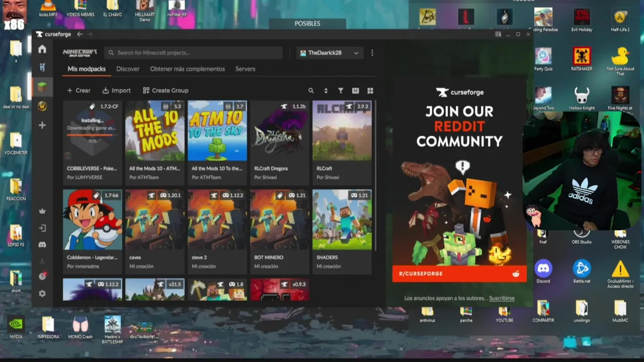Select the Minecraft grass block sidebar icon
The width and height of the screenshot is (644, 362).
point(42,86)
